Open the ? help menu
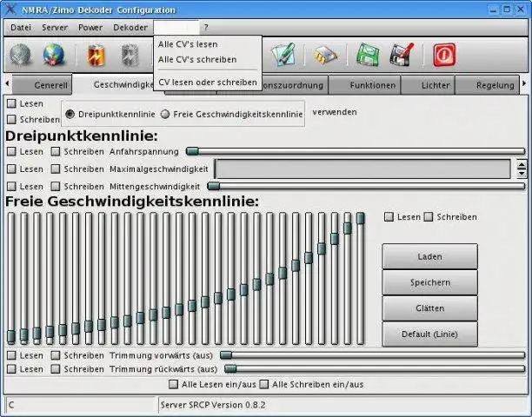 click(x=206, y=28)
